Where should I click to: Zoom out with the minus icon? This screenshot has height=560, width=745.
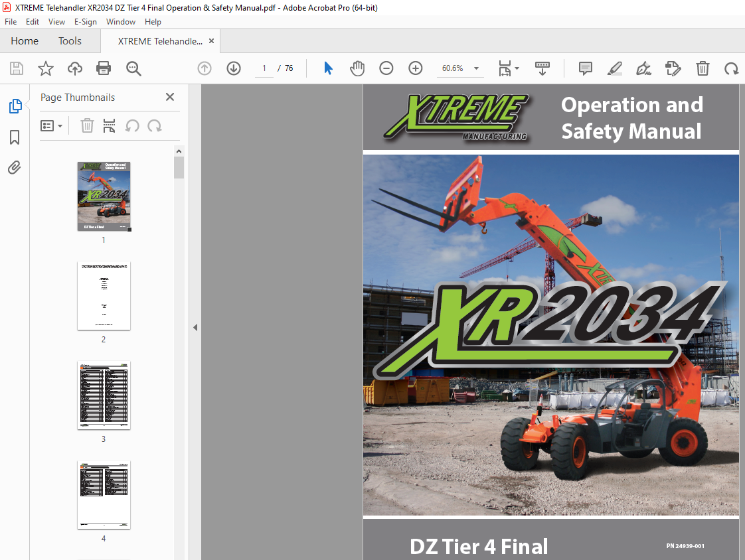click(386, 68)
